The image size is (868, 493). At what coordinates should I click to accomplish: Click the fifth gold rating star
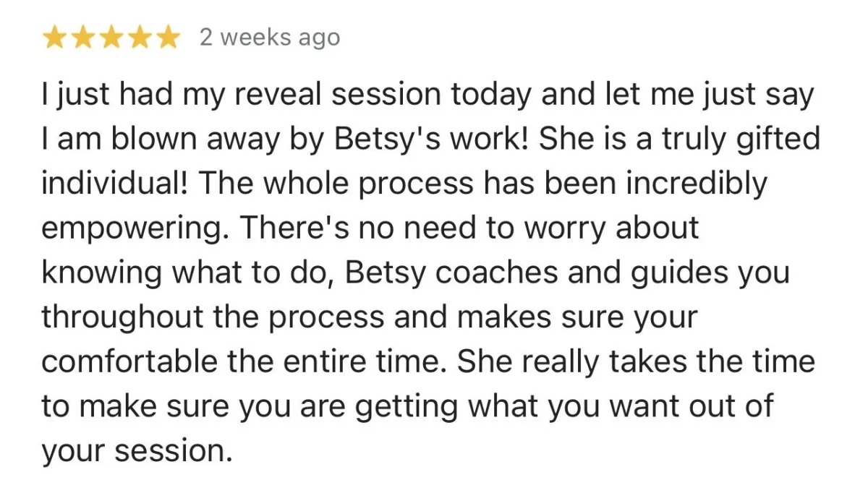tap(166, 38)
